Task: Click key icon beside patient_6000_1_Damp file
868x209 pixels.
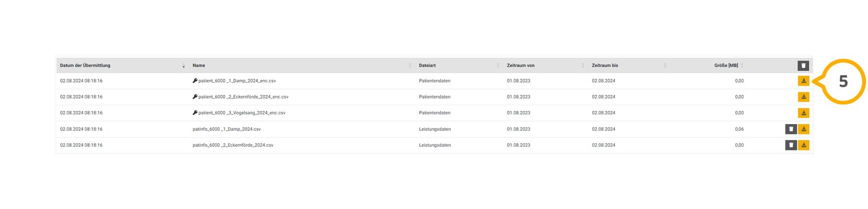Action: 195,81
